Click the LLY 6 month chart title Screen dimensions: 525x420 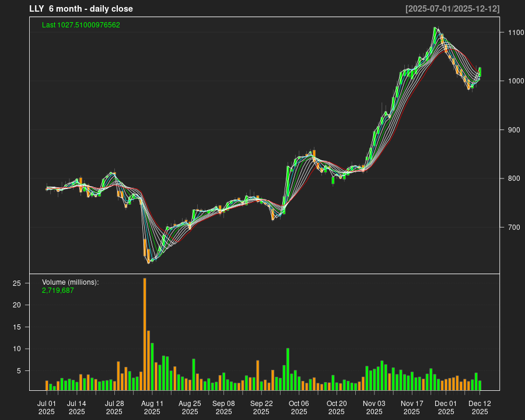(81, 9)
